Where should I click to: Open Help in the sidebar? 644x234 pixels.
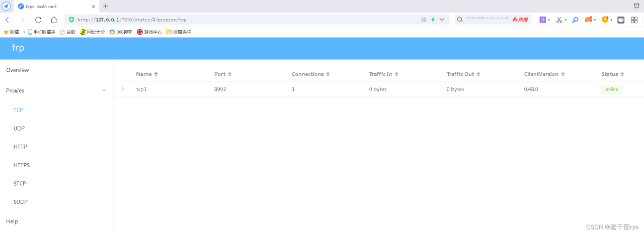tap(57, 221)
